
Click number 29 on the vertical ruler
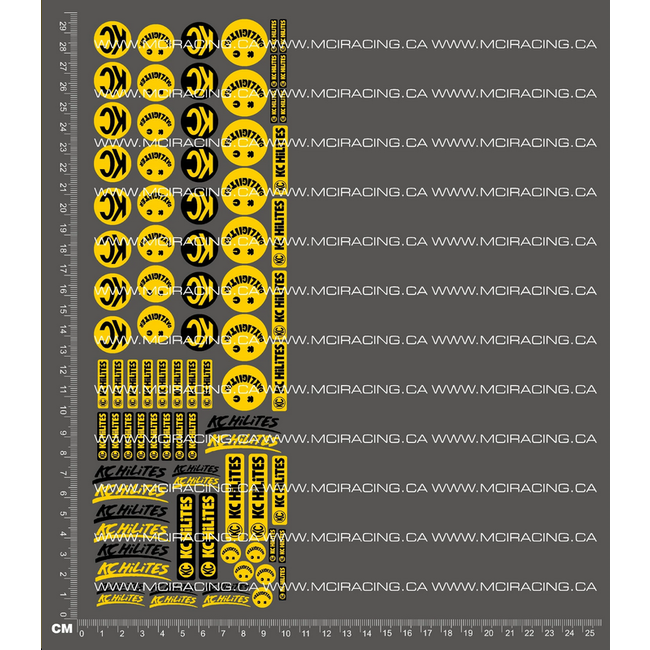coord(63,27)
